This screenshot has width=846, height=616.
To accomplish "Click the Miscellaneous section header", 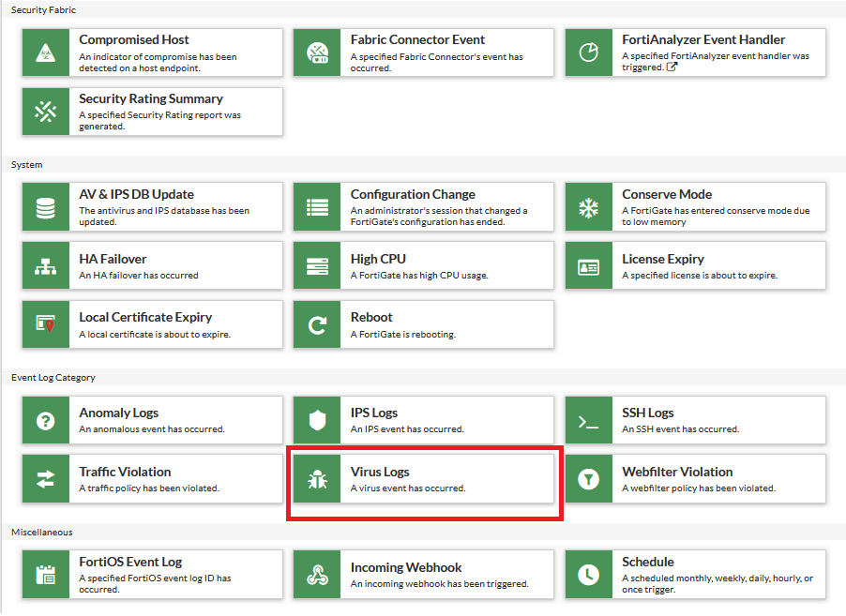I will 41,532.
